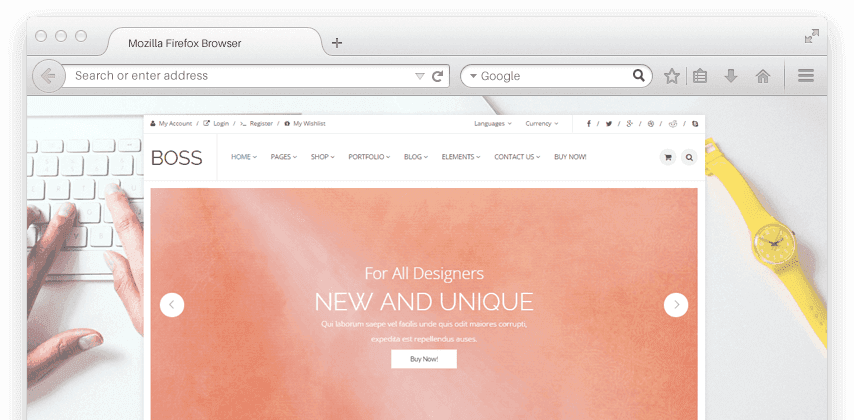Expand the Currency dropdown
The height and width of the screenshot is (420, 854).
pyautogui.click(x=541, y=124)
